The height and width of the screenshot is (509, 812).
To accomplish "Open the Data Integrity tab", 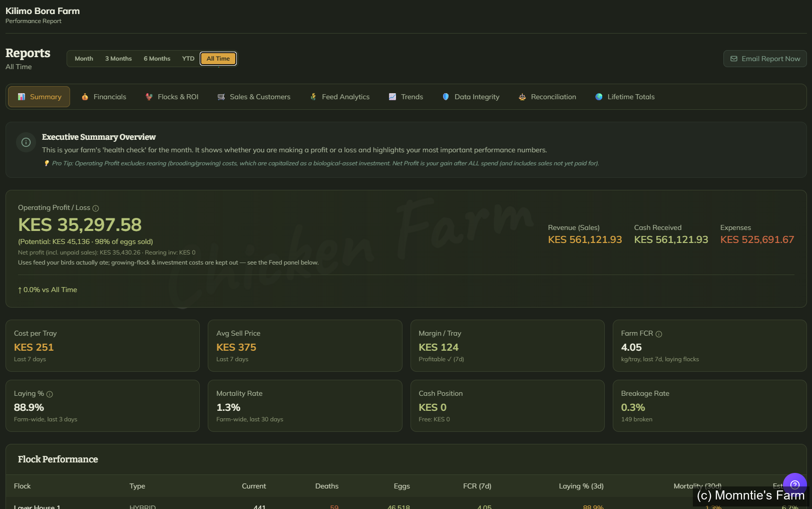I will [x=471, y=97].
